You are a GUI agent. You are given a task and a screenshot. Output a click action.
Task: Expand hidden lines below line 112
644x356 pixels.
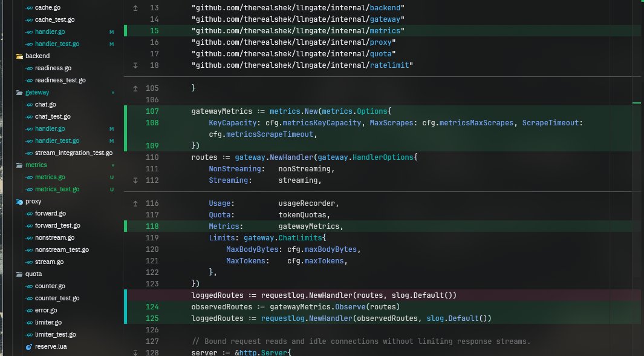coord(135,180)
